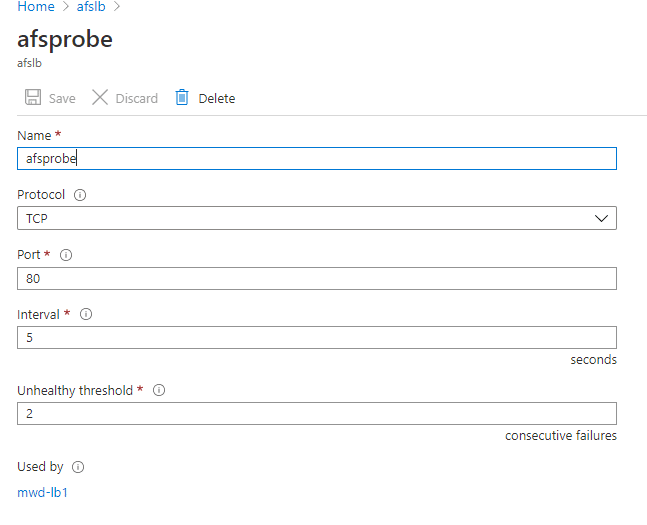Viewport: 647px width, 525px height.
Task: Click the Delete button label
Action: pyautogui.click(x=217, y=99)
